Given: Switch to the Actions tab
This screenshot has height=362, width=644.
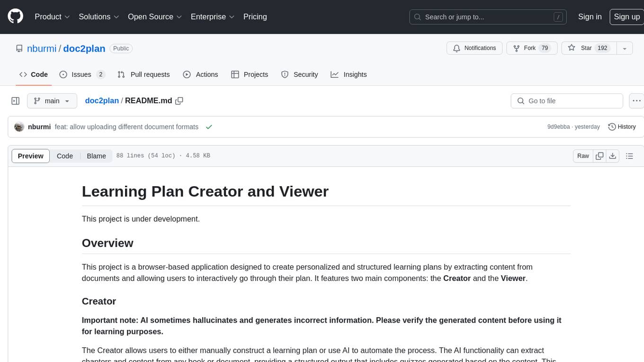Looking at the screenshot, I should (200, 74).
